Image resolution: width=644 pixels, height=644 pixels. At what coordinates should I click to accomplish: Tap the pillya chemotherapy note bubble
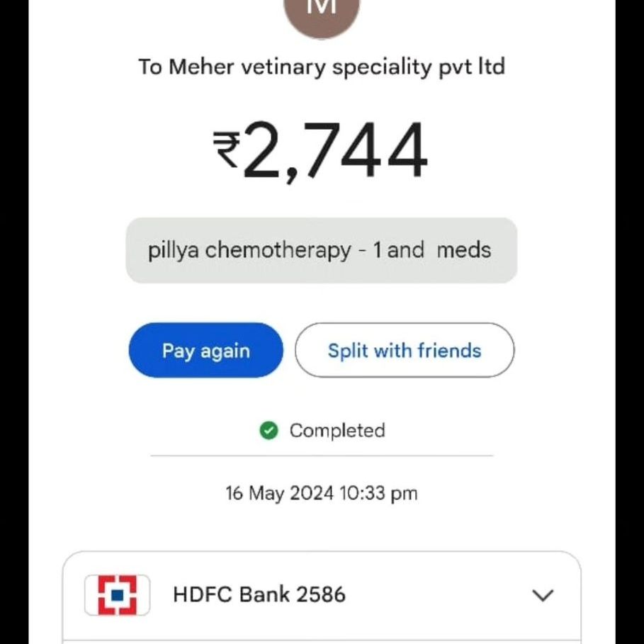(x=321, y=251)
